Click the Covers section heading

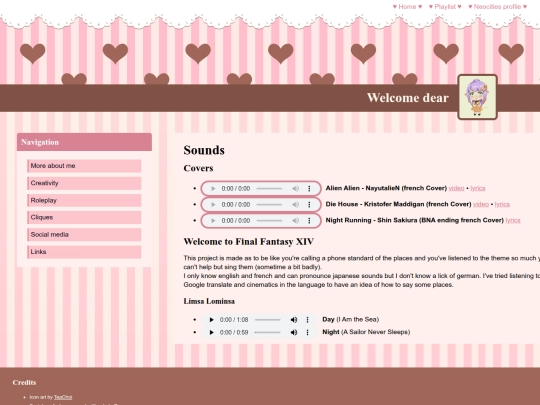(198, 168)
